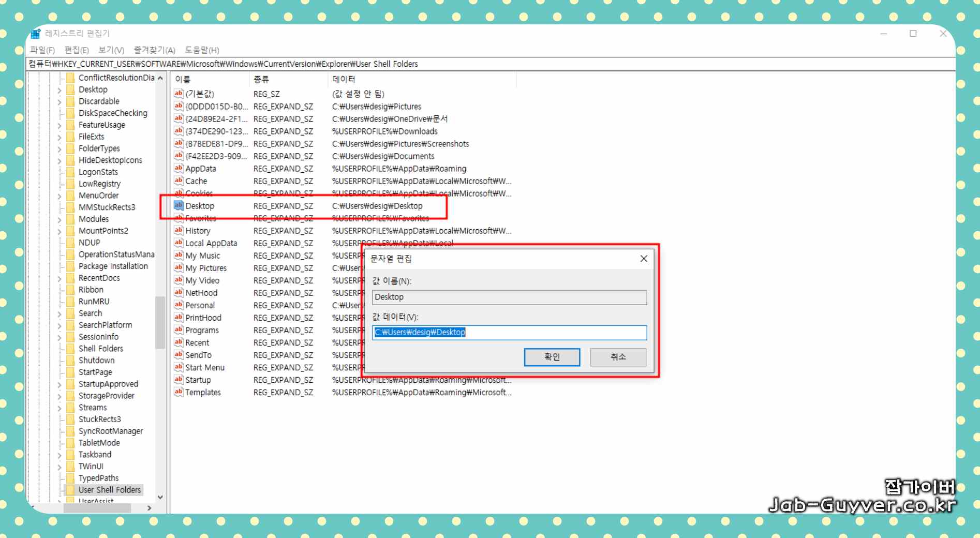
Task: Click the folder icon of Shell Folders key
Action: (70, 348)
